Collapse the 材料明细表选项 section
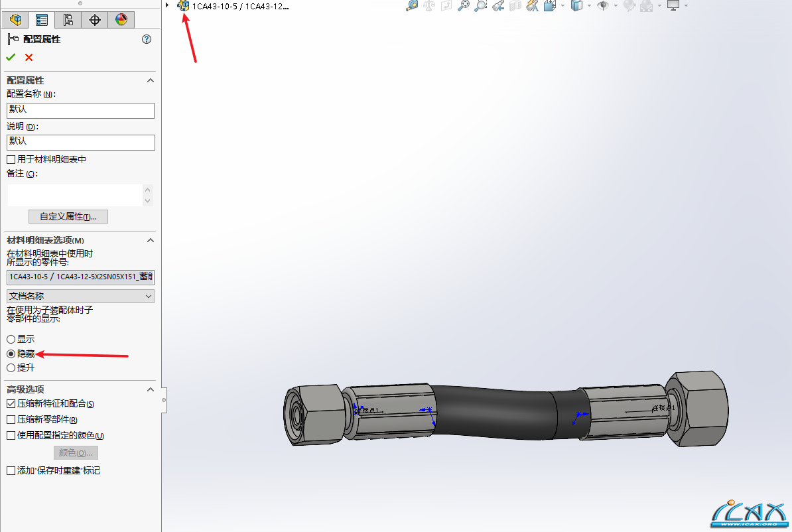 click(x=151, y=240)
